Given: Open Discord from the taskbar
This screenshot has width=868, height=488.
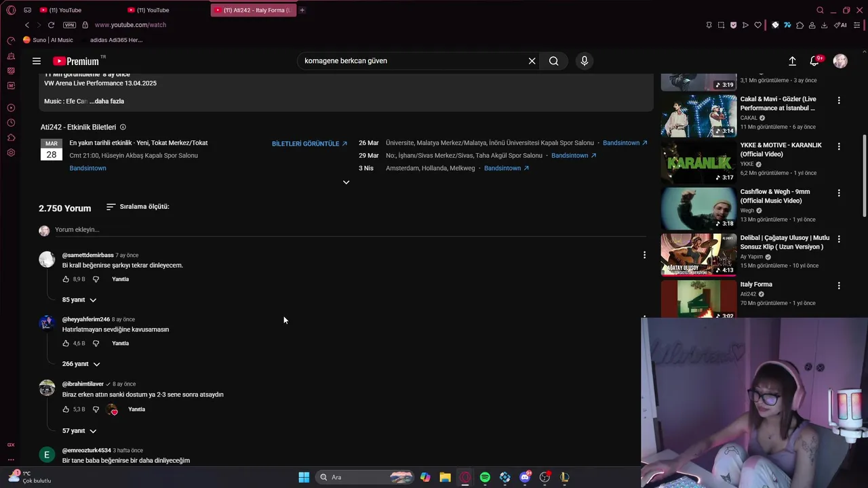Looking at the screenshot, I should click(525, 477).
